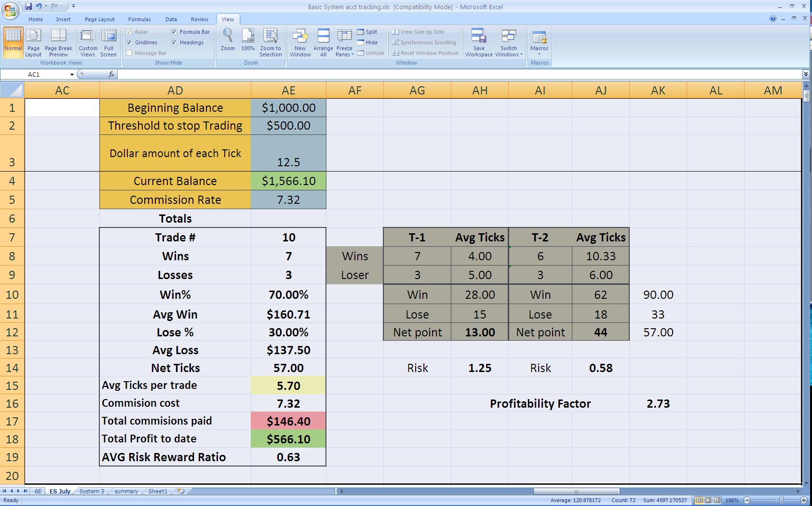The image size is (812, 506).
Task: Switch to Sheet1 tab
Action: pyautogui.click(x=158, y=491)
